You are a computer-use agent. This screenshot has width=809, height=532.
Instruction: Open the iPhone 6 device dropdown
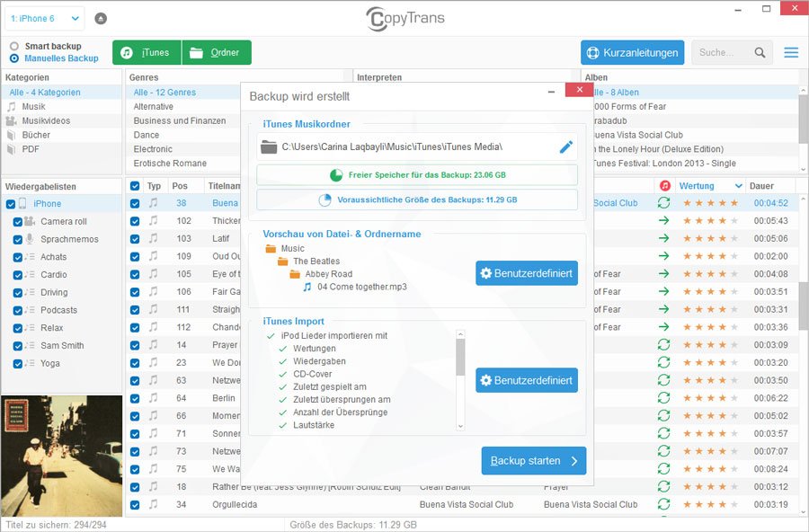(45, 19)
